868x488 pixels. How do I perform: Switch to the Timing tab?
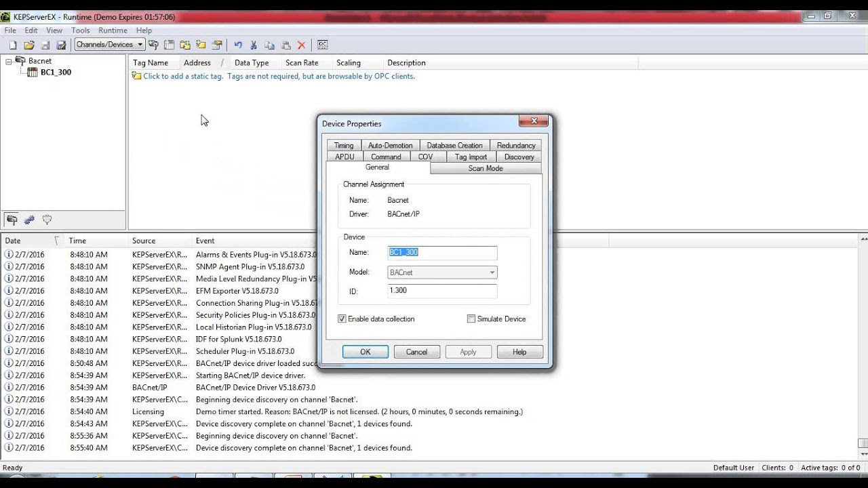[x=344, y=145]
